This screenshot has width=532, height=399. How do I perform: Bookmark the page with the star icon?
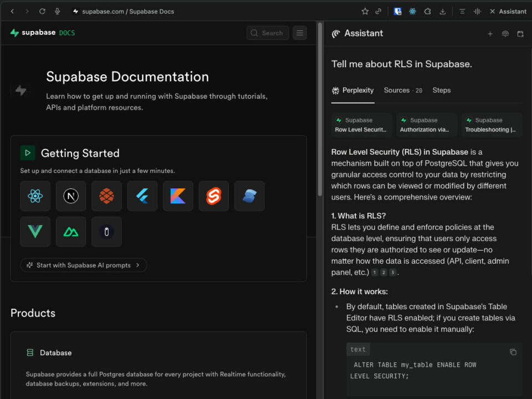365,12
